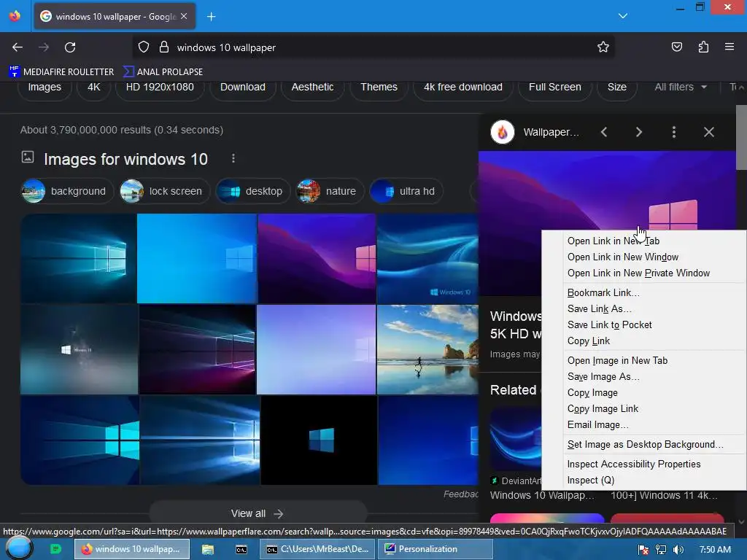Image resolution: width=747 pixels, height=560 pixels.
Task: Open beach runner landscape wallpaper thumbnail
Action: 427,349
